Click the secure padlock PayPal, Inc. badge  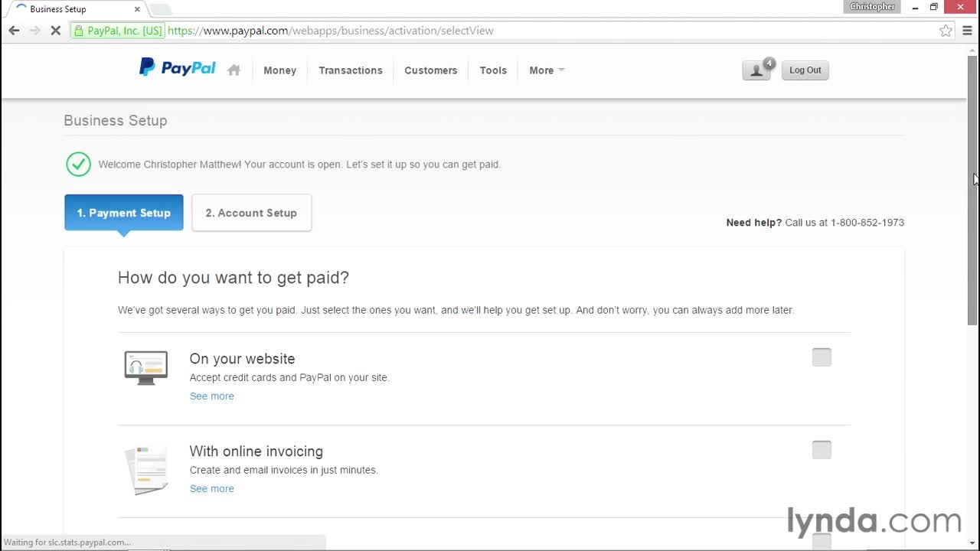(x=118, y=31)
